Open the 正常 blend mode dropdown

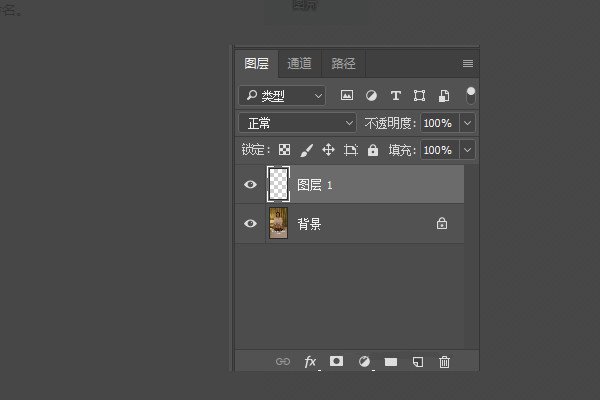[298, 123]
